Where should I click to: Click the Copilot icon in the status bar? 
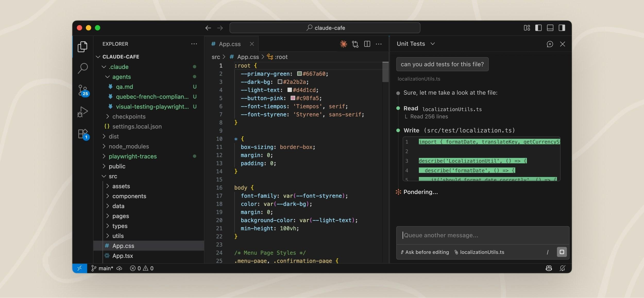549,268
